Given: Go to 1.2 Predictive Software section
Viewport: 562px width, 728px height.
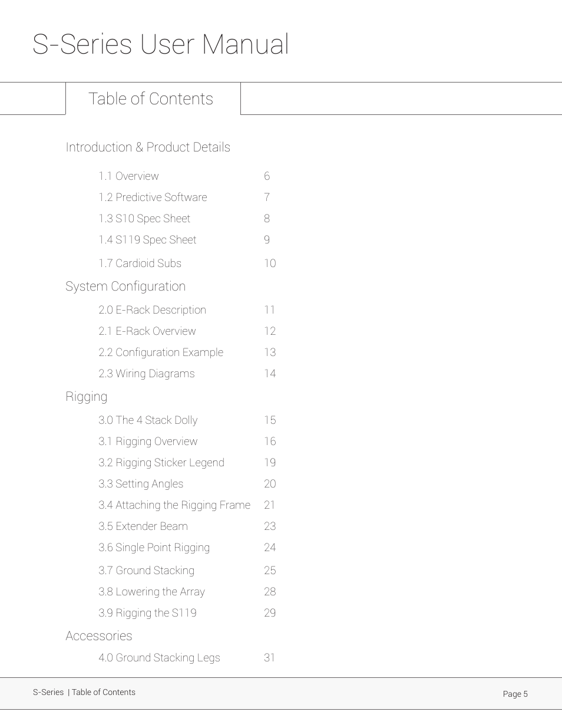Looking at the screenshot, I should (153, 197).
